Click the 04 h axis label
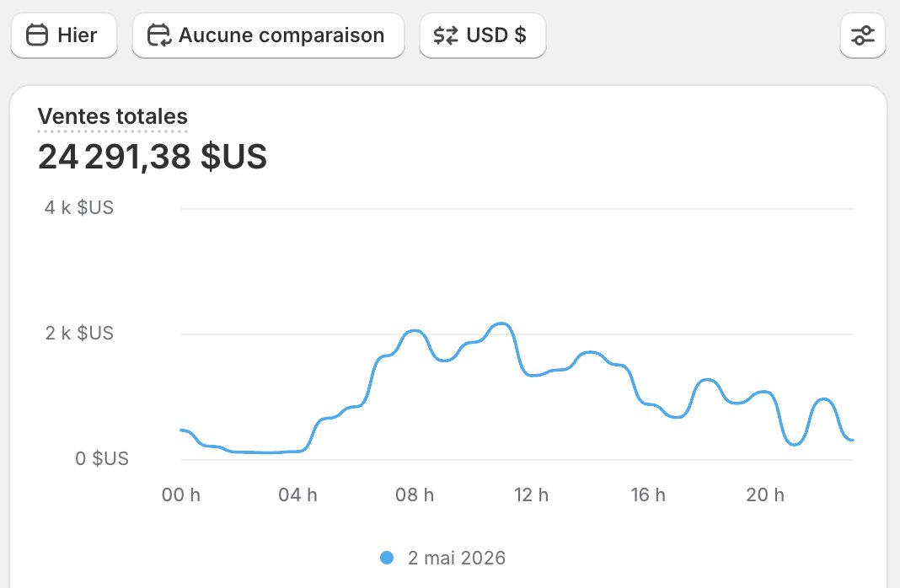The width and height of the screenshot is (900, 588). pyautogui.click(x=297, y=494)
